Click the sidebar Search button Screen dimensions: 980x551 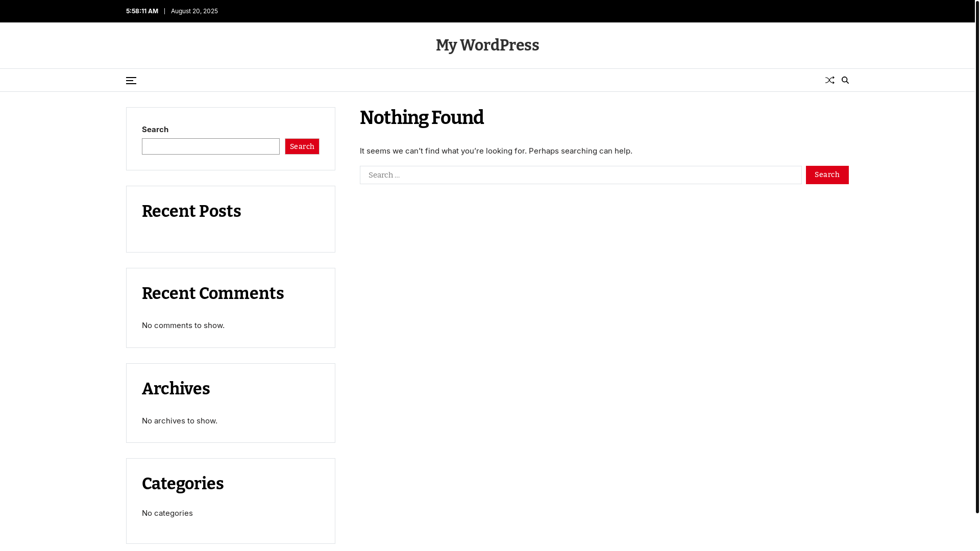pyautogui.click(x=302, y=146)
